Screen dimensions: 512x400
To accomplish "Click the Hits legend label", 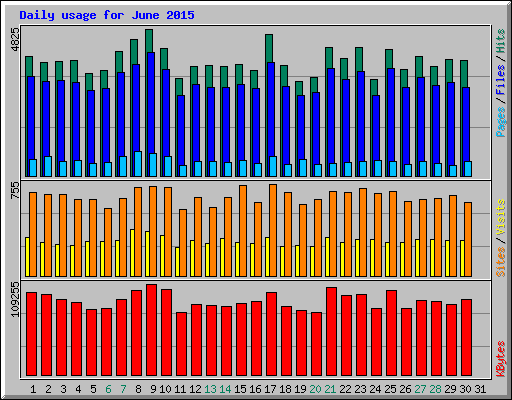I will (501, 41).
